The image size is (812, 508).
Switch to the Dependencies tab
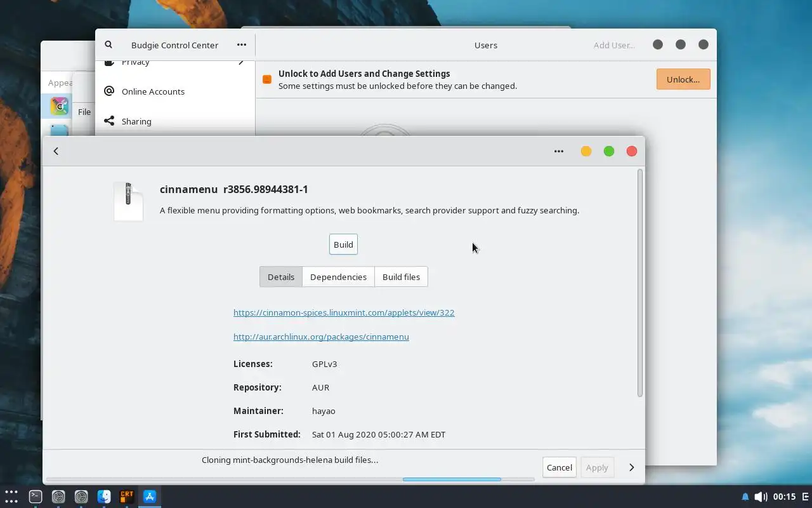(x=338, y=277)
